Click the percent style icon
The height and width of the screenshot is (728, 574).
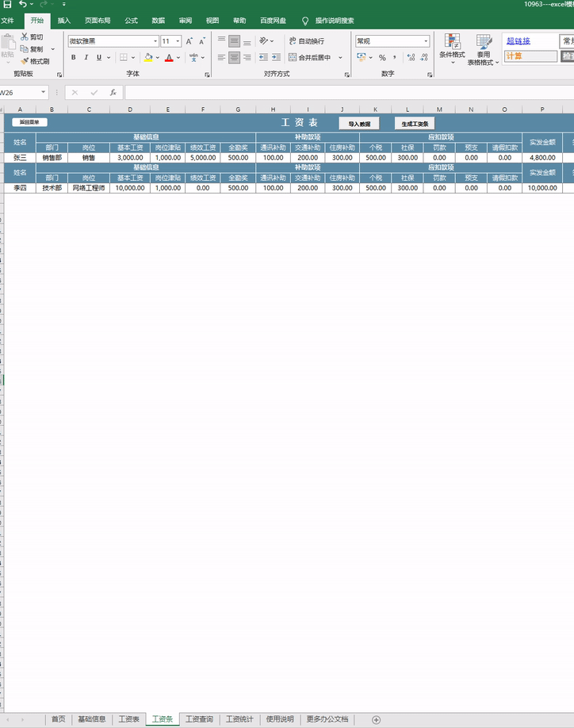point(382,58)
